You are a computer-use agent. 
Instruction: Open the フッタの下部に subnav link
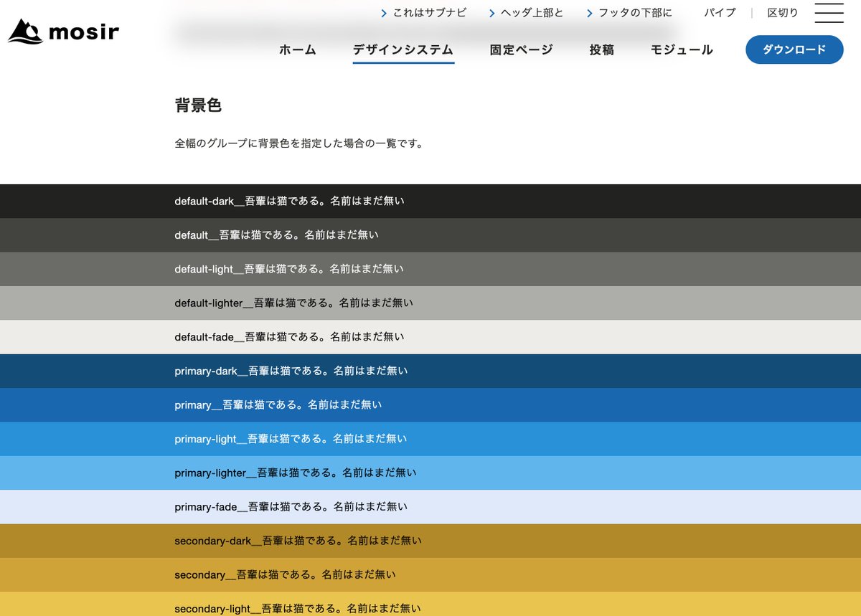point(634,12)
